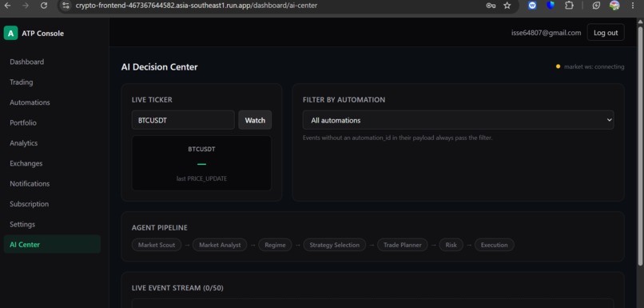Click the ATP Console title text
The height and width of the screenshot is (308, 644).
(42, 34)
